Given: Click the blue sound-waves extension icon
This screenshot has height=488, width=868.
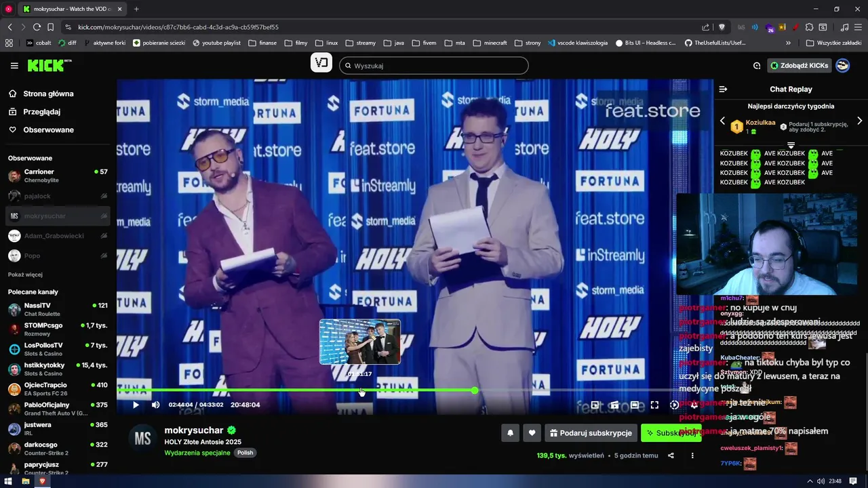Looking at the screenshot, I should click(x=755, y=27).
